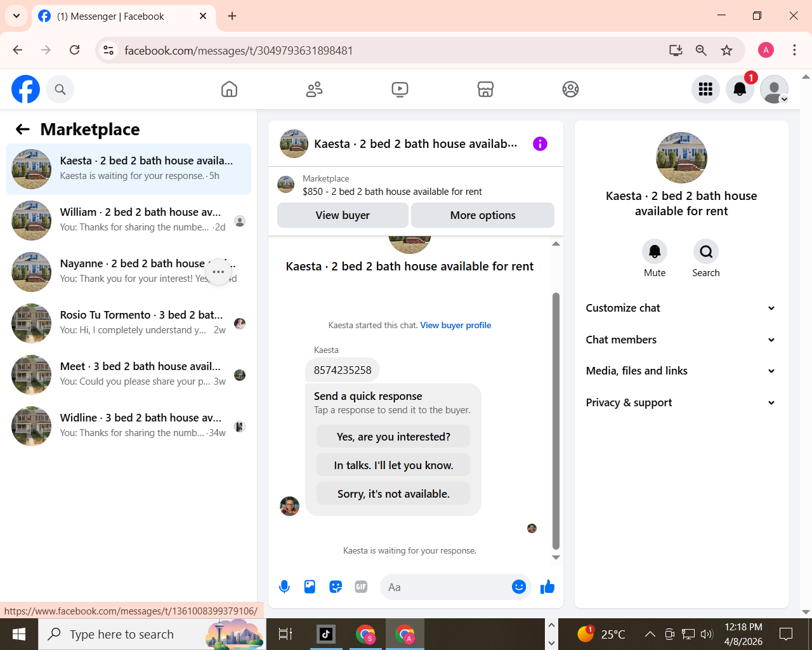This screenshot has width=812, height=650.
Task: Open the Marketplace storefront icon
Action: coord(485,90)
